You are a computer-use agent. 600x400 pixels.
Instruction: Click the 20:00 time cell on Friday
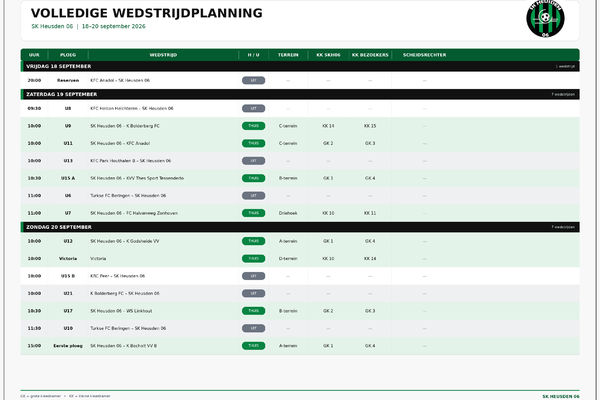click(x=34, y=80)
